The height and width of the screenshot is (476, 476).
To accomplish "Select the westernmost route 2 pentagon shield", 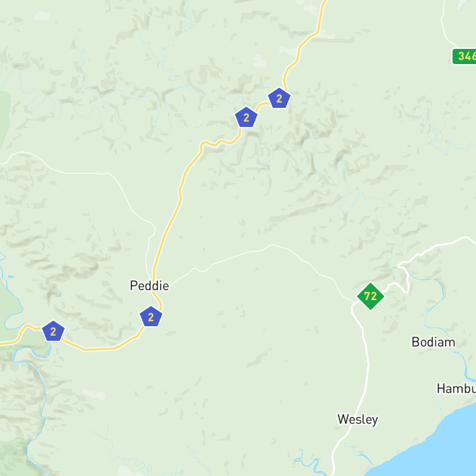I will coord(53,331).
